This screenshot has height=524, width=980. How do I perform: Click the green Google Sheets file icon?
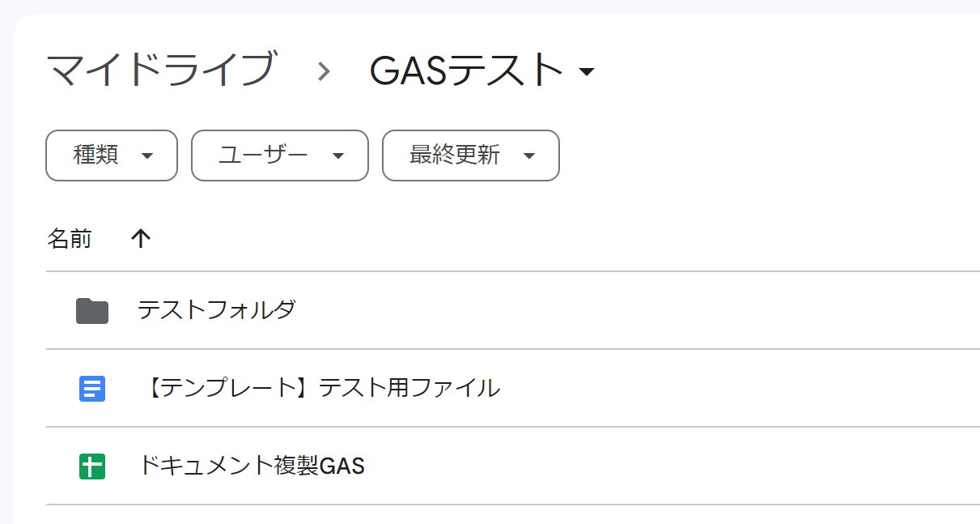(x=92, y=466)
